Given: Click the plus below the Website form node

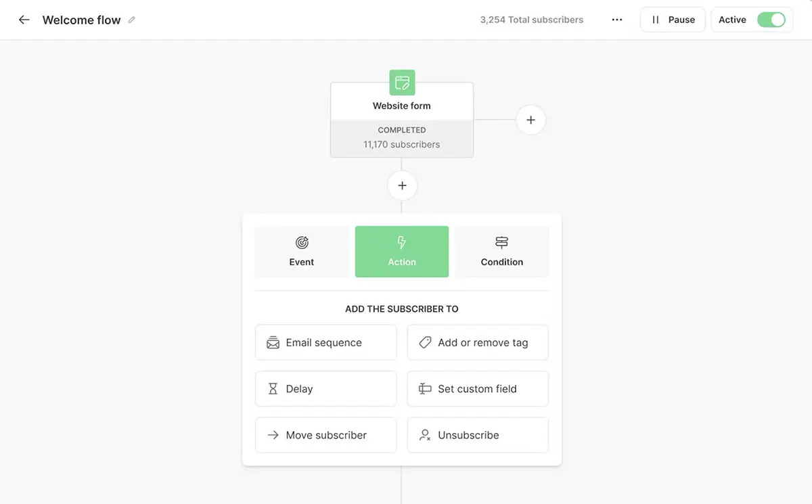Looking at the screenshot, I should 401,185.
